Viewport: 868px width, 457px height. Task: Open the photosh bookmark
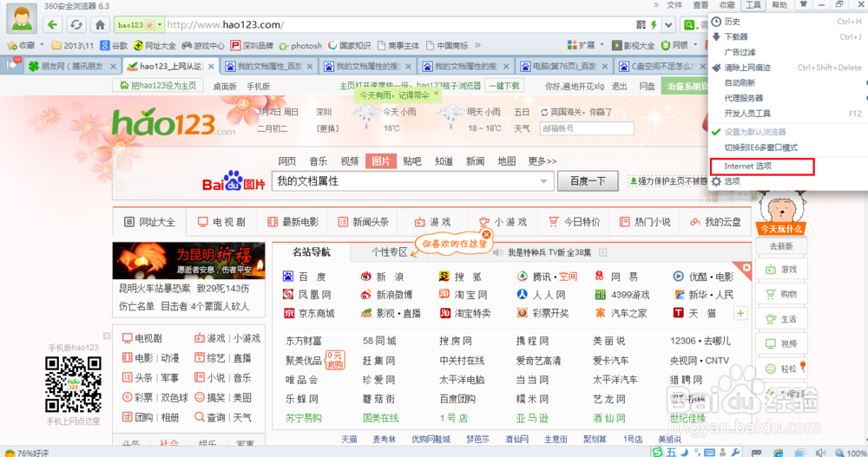coord(300,45)
